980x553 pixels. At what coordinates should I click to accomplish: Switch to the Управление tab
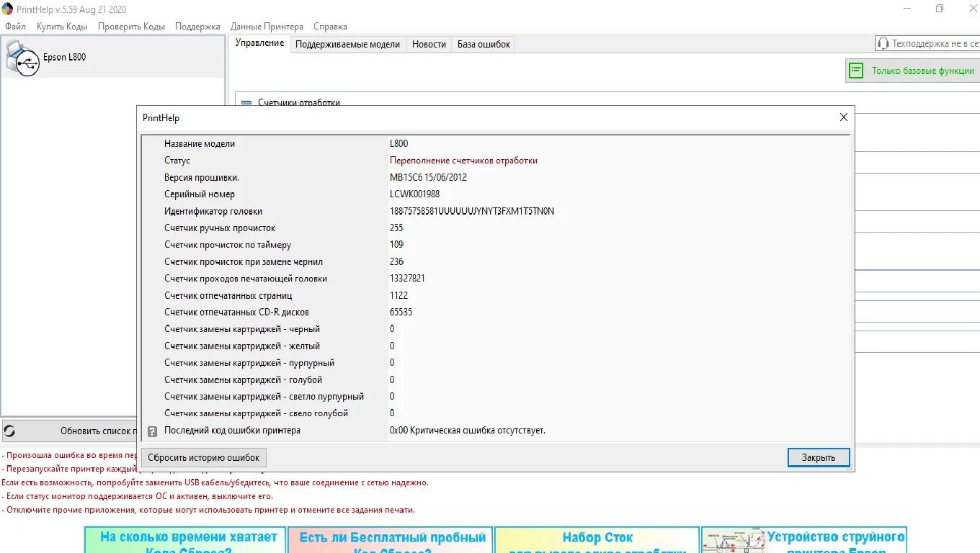click(259, 43)
